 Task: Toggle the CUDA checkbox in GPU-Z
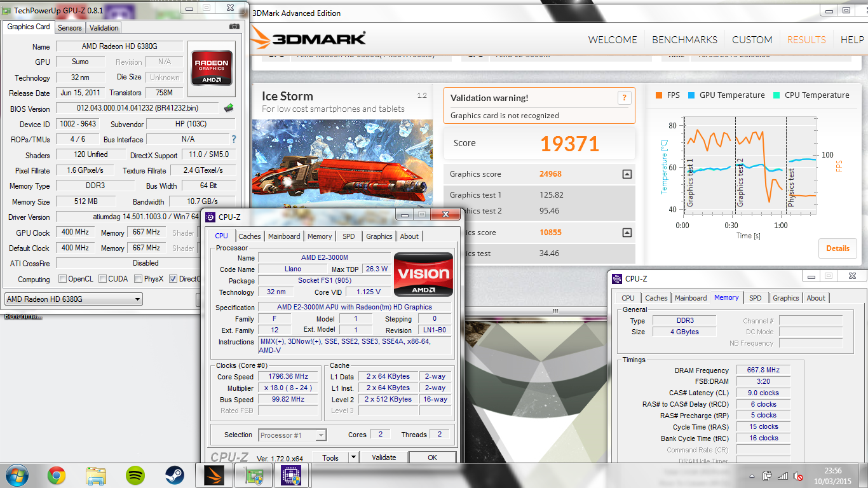tap(102, 279)
